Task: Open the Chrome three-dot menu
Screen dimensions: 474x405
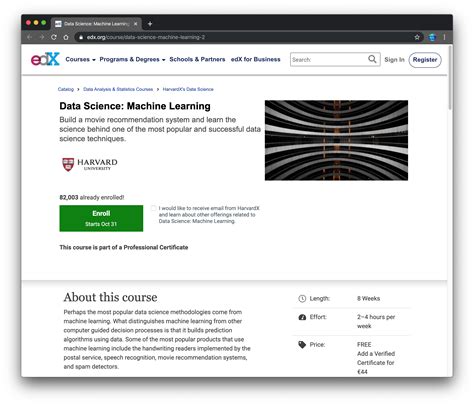Action: pyautogui.click(x=444, y=37)
